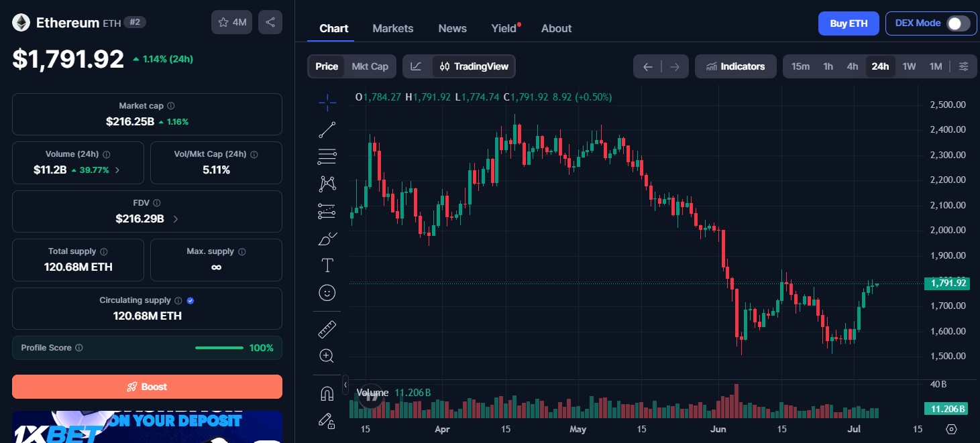Click the star watchlist button showing 4M
This screenshot has height=443, width=980.
[x=232, y=22]
